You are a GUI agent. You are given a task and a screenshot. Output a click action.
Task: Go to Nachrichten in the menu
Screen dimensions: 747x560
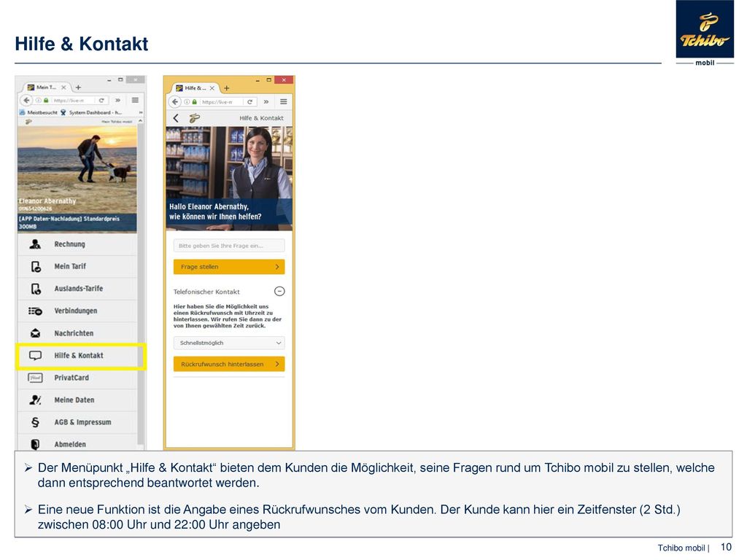point(77,333)
